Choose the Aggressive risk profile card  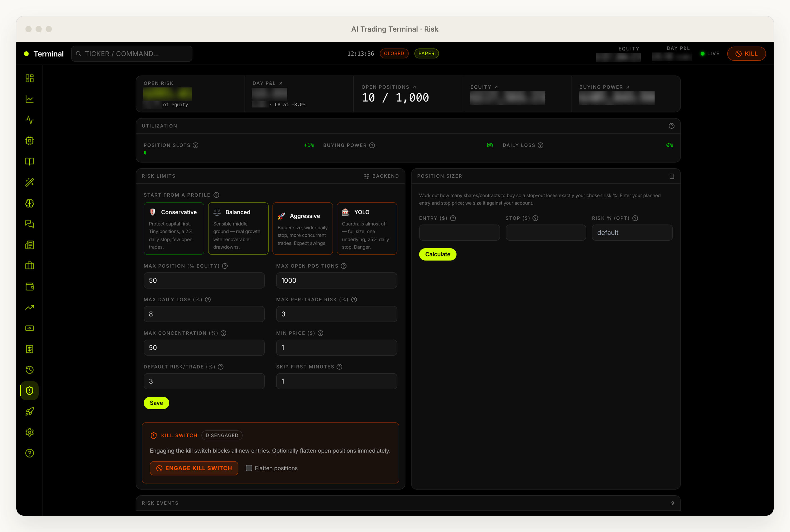pos(302,229)
